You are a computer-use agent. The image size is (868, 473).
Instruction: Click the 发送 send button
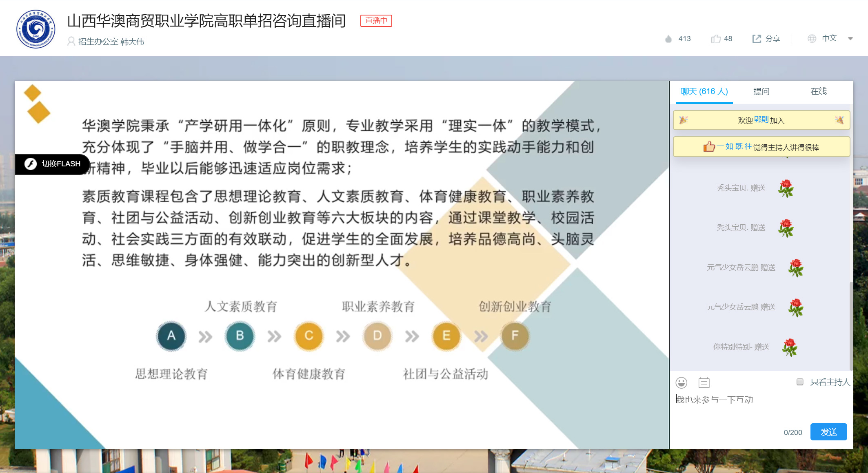(828, 432)
